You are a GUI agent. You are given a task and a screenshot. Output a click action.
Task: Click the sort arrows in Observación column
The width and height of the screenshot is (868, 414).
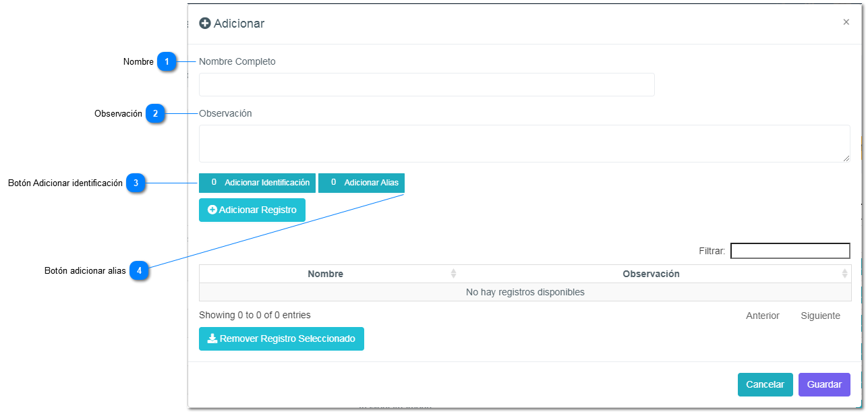844,274
